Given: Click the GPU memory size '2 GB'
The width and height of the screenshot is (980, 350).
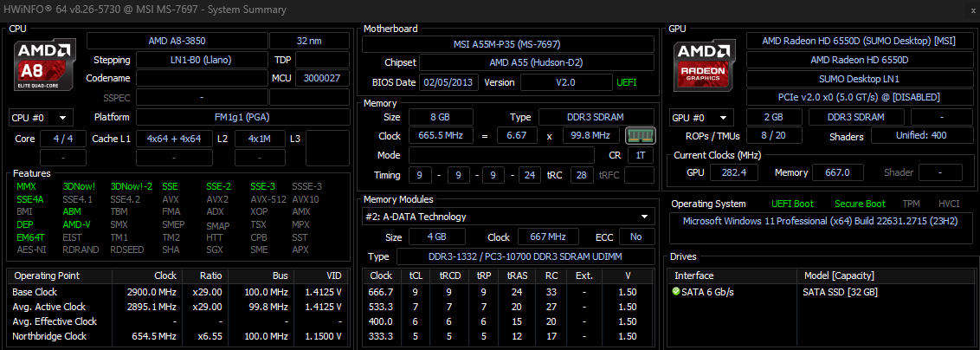Looking at the screenshot, I should [x=774, y=117].
